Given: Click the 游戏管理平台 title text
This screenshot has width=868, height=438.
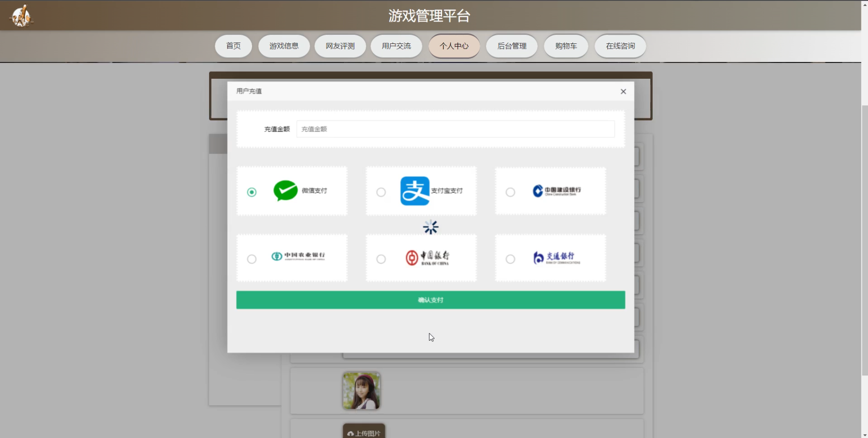Looking at the screenshot, I should click(x=429, y=16).
